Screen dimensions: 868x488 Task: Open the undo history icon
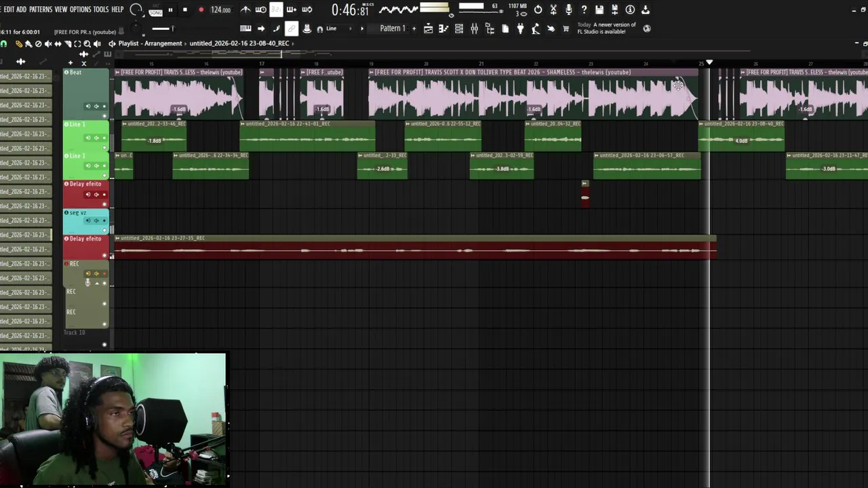538,9
